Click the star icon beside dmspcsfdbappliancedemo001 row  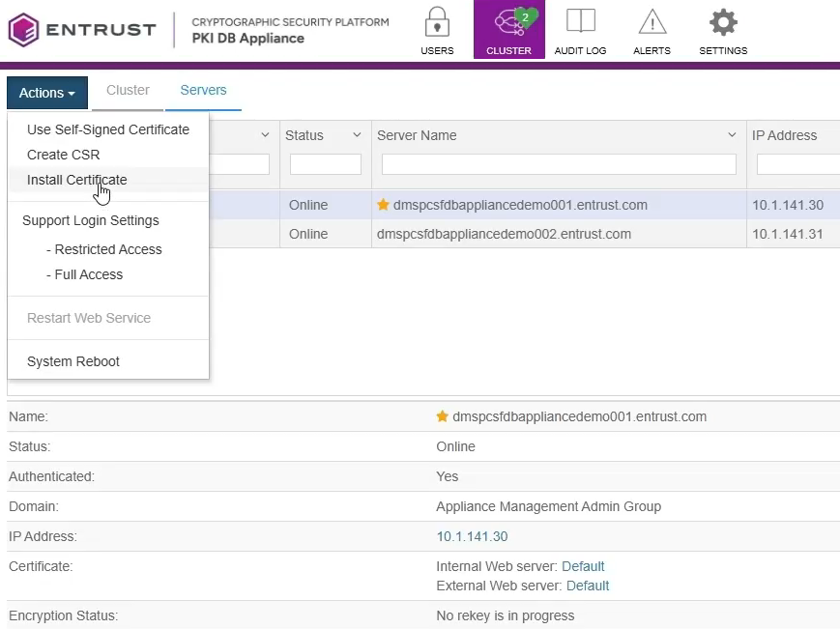pos(383,205)
